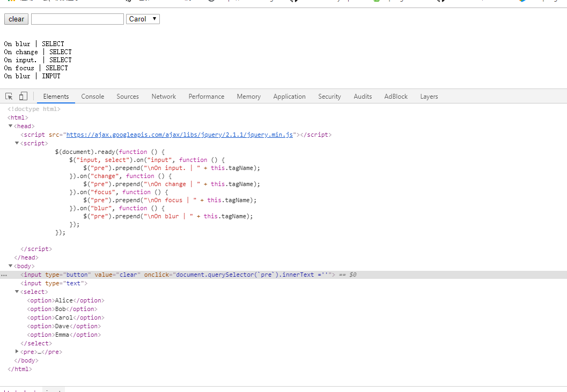Collapse the body element node

pos(11,266)
